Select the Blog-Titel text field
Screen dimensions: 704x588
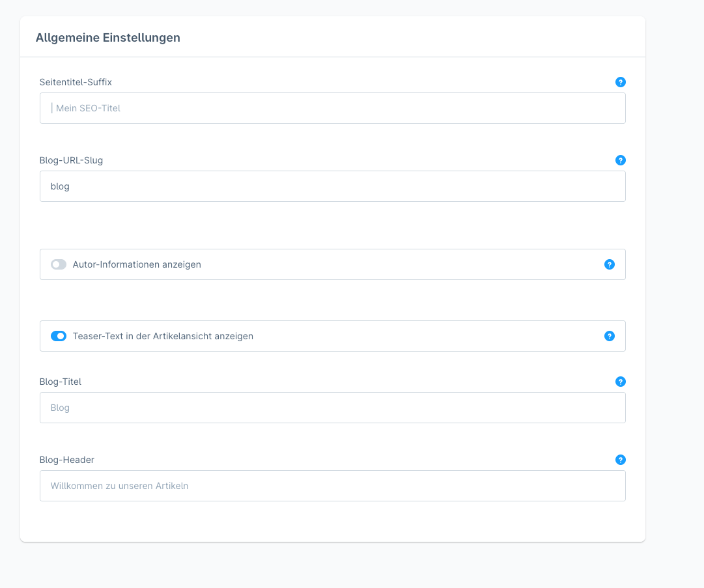click(x=332, y=408)
